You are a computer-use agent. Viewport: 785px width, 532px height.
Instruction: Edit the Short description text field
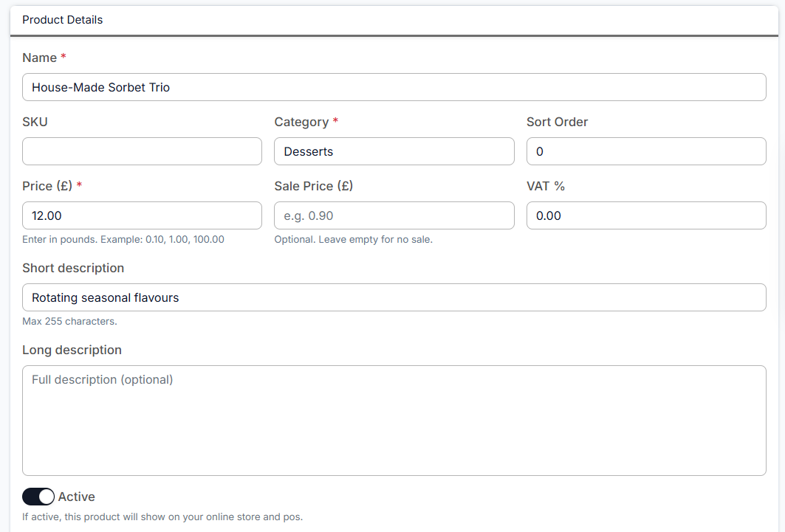tap(394, 297)
